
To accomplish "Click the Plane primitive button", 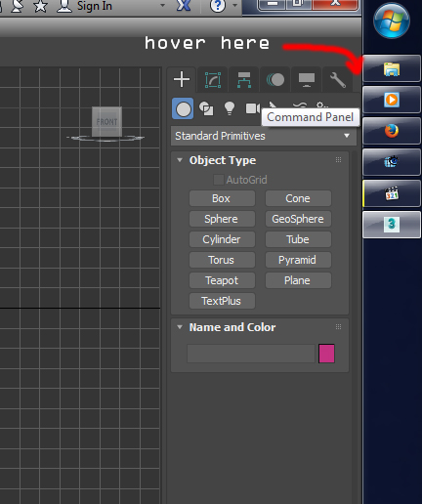I will tap(298, 280).
